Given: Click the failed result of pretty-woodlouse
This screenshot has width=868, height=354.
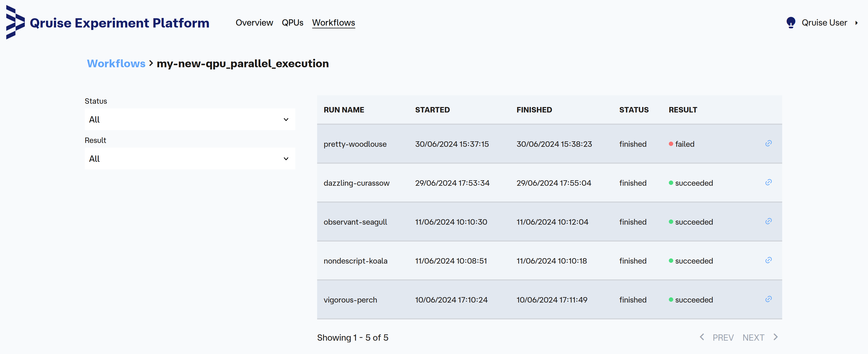Looking at the screenshot, I should [681, 144].
